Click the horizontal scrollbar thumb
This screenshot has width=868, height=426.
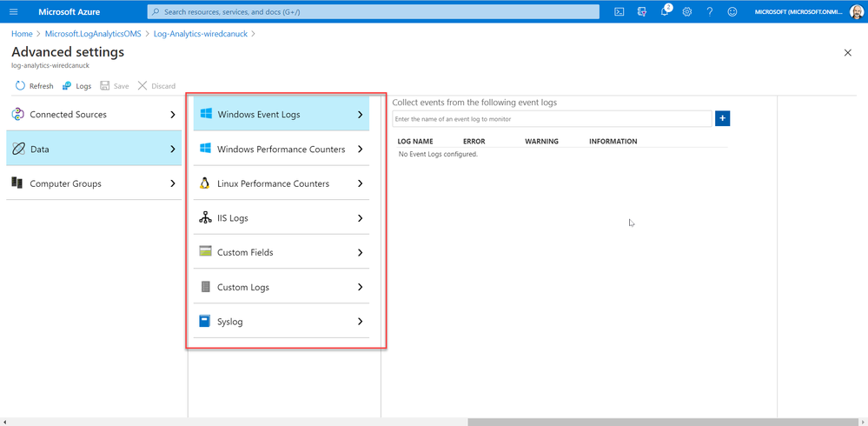661,423
